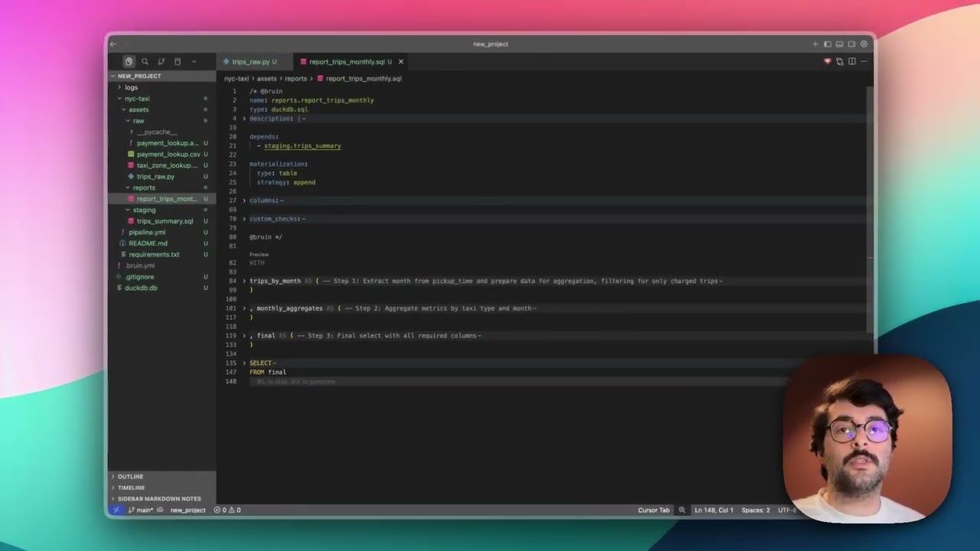Expand the TIMELINE panel

click(x=162, y=487)
